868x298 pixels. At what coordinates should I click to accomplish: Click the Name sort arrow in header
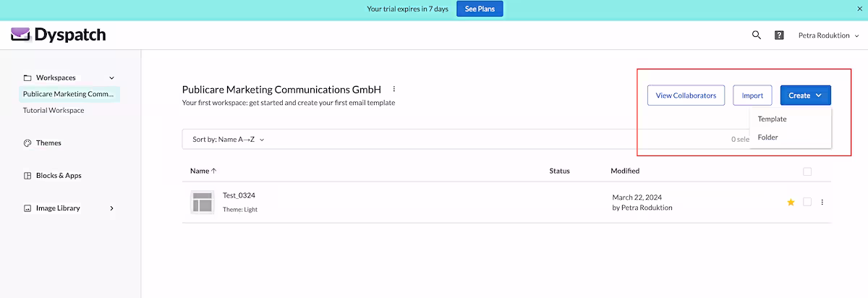tap(213, 171)
